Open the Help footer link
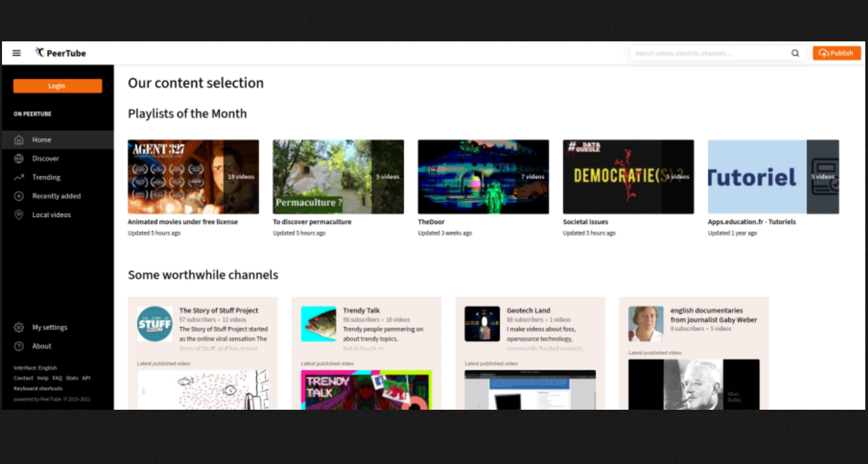Viewport: 868px width, 464px height. coord(43,378)
